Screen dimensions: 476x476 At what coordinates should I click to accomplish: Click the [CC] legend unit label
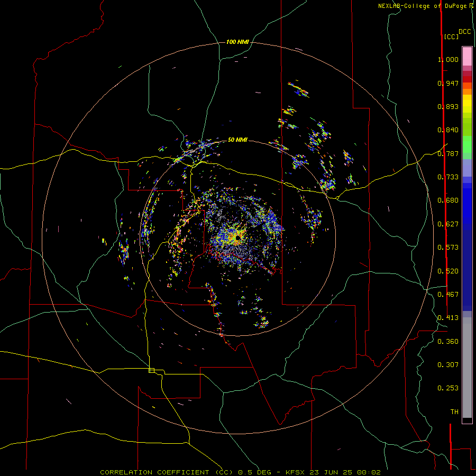451,36
